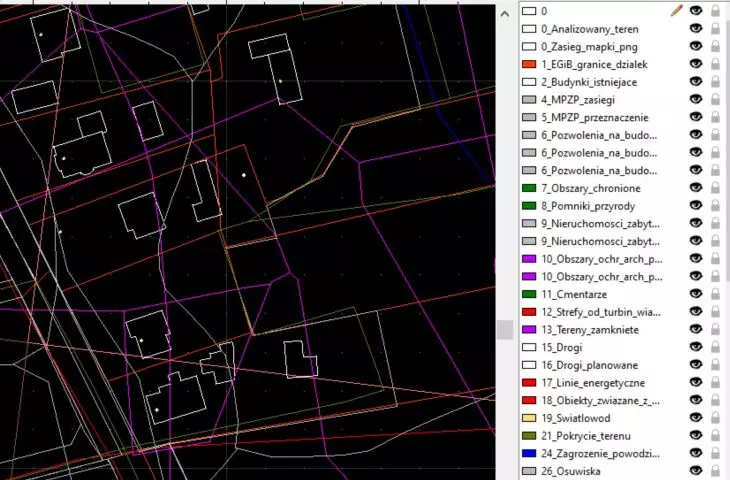The image size is (730, 480).
Task: Click lock icon for 21_Pokrycie_terenu
Action: [716, 436]
